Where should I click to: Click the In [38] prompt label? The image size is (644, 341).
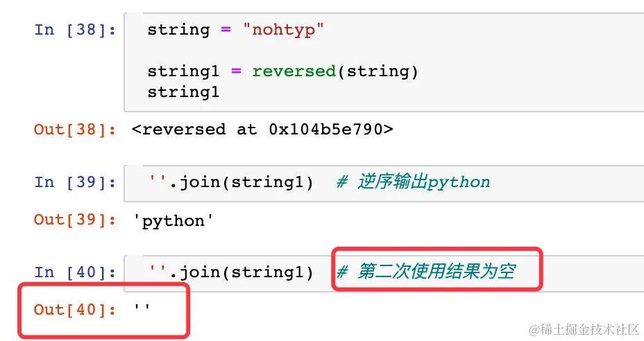75,30
